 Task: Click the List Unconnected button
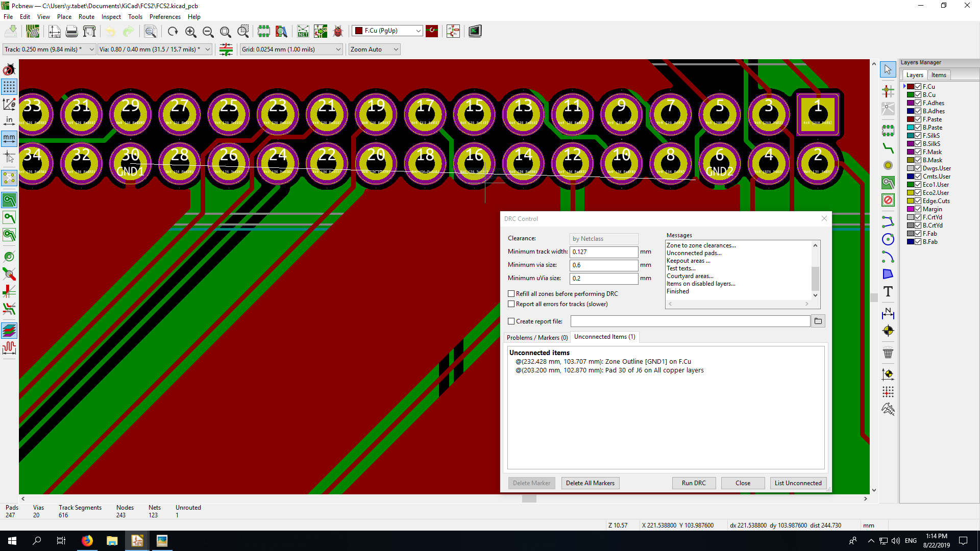coord(798,483)
